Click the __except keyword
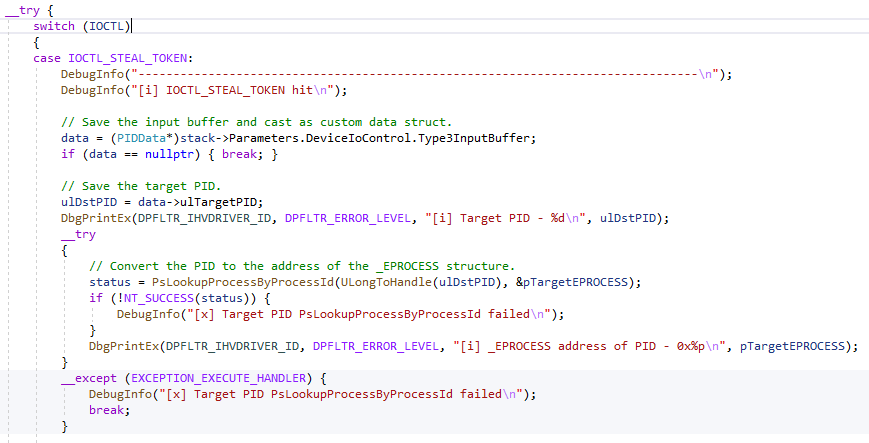The height and width of the screenshot is (443, 869). click(89, 378)
